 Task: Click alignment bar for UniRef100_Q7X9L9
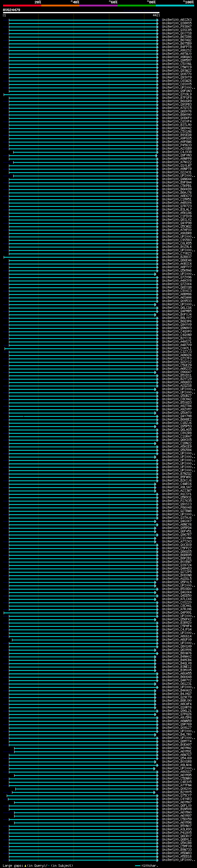pyautogui.click(x=81, y=95)
